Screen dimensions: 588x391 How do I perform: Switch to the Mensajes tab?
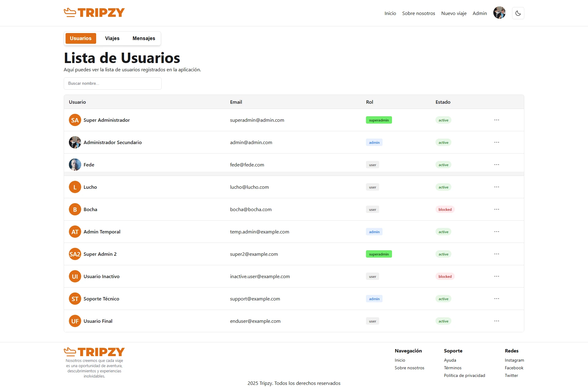pyautogui.click(x=144, y=38)
